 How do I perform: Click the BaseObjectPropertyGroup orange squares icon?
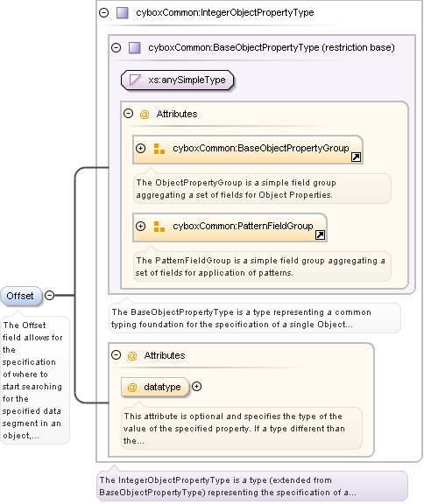159,149
